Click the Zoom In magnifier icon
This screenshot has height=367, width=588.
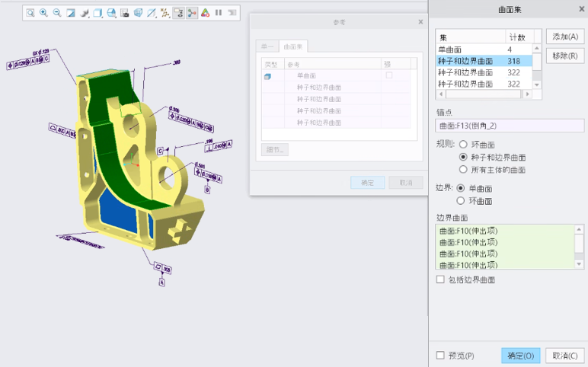(43, 13)
